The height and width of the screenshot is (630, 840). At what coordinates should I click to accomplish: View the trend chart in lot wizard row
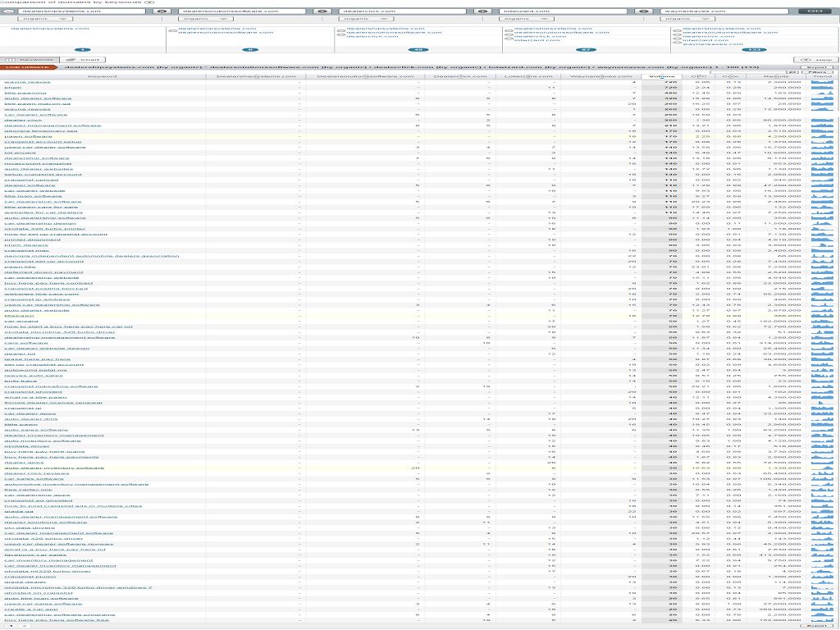(x=822, y=153)
